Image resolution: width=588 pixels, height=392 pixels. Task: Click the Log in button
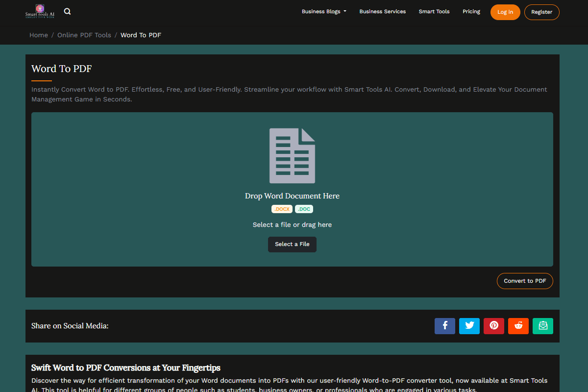(x=505, y=12)
